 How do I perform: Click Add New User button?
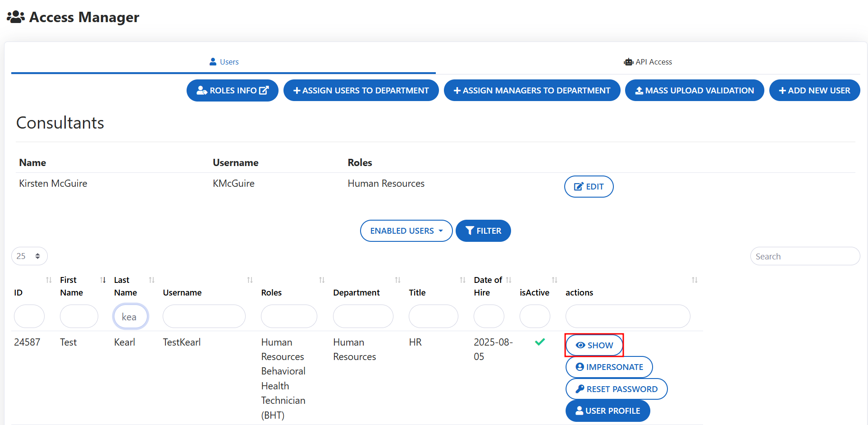(x=814, y=91)
